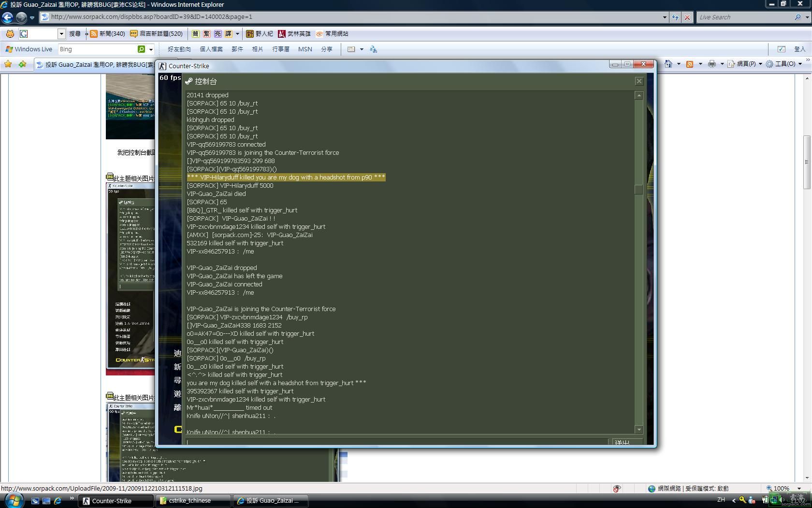Click the Add to Favorites icon
This screenshot has height=508, width=812.
click(22, 64)
